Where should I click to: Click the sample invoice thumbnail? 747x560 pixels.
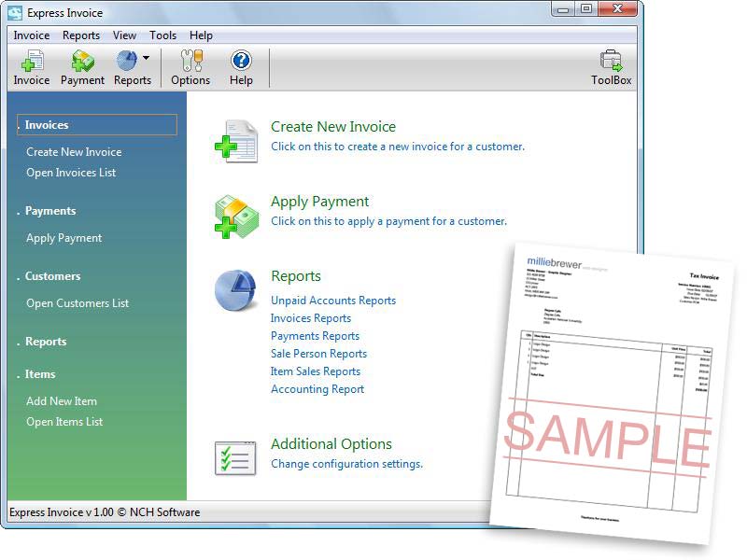click(x=607, y=392)
